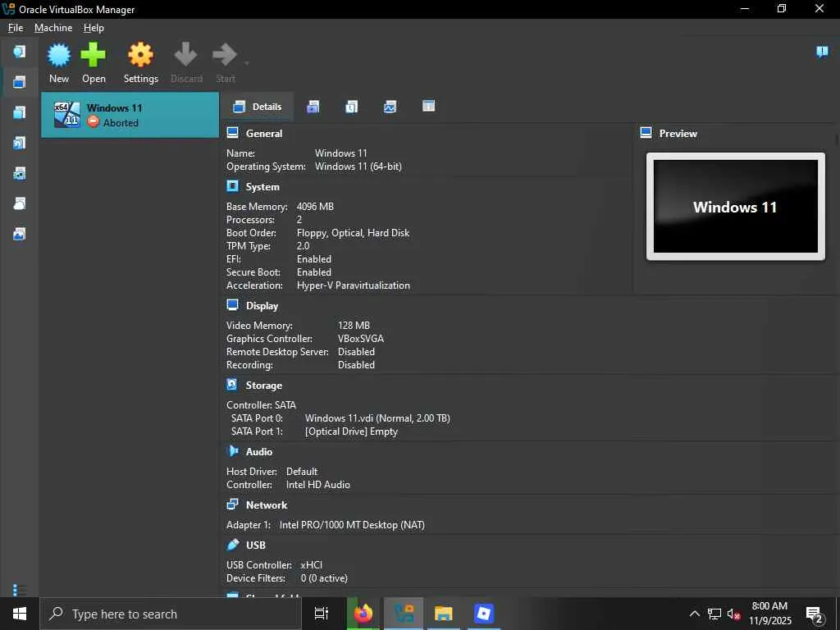Click the notification center icon at top right
Image resolution: width=840 pixels, height=630 pixels.
coord(822,52)
